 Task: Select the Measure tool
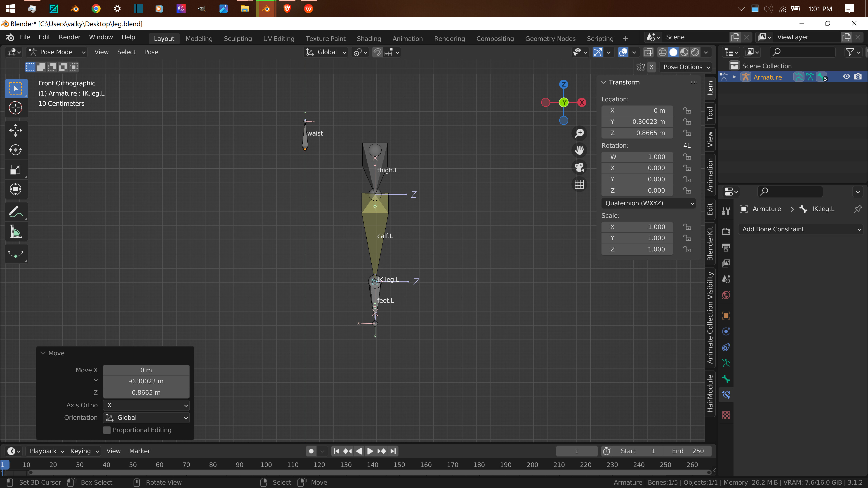click(x=16, y=231)
